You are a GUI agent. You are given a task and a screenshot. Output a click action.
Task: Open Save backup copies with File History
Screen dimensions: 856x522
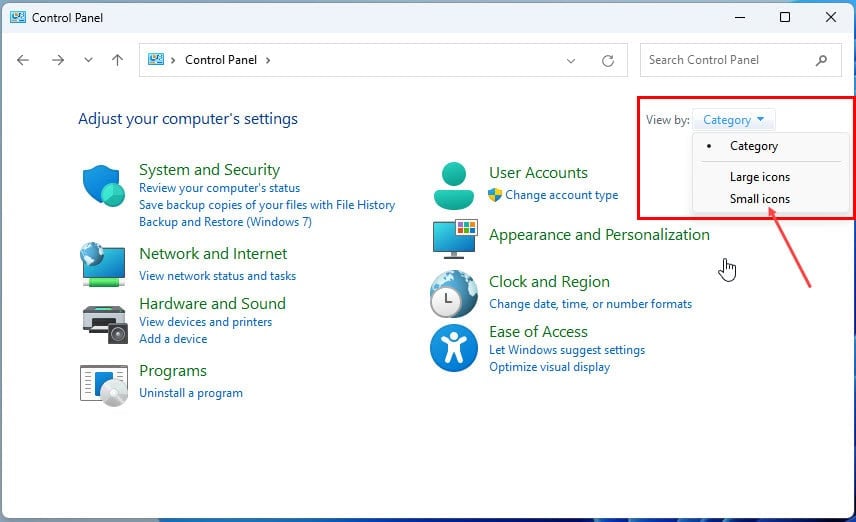click(x=267, y=205)
